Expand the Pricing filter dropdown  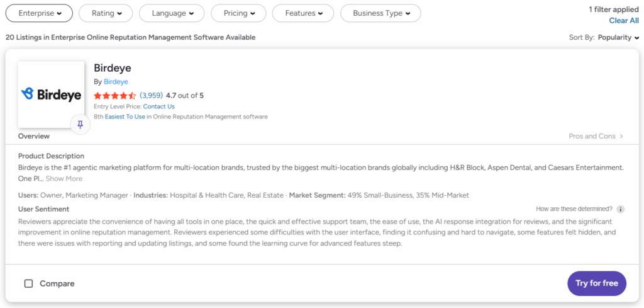pyautogui.click(x=238, y=13)
